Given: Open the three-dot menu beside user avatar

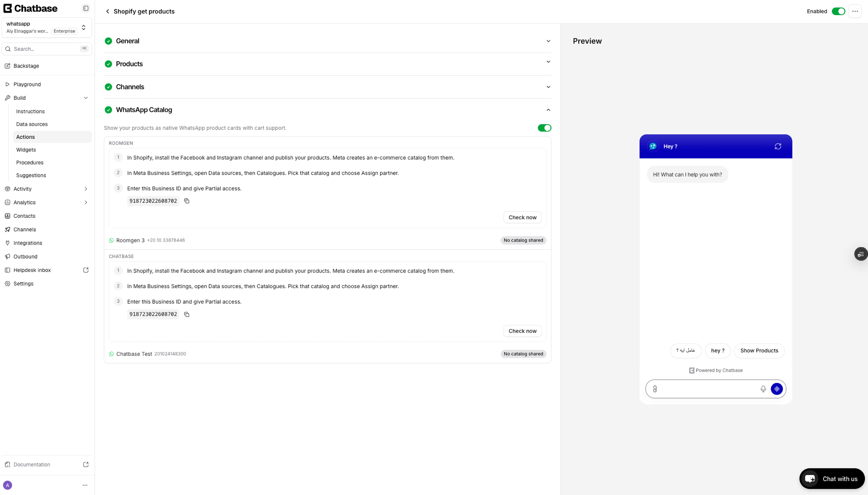Looking at the screenshot, I should (x=85, y=485).
